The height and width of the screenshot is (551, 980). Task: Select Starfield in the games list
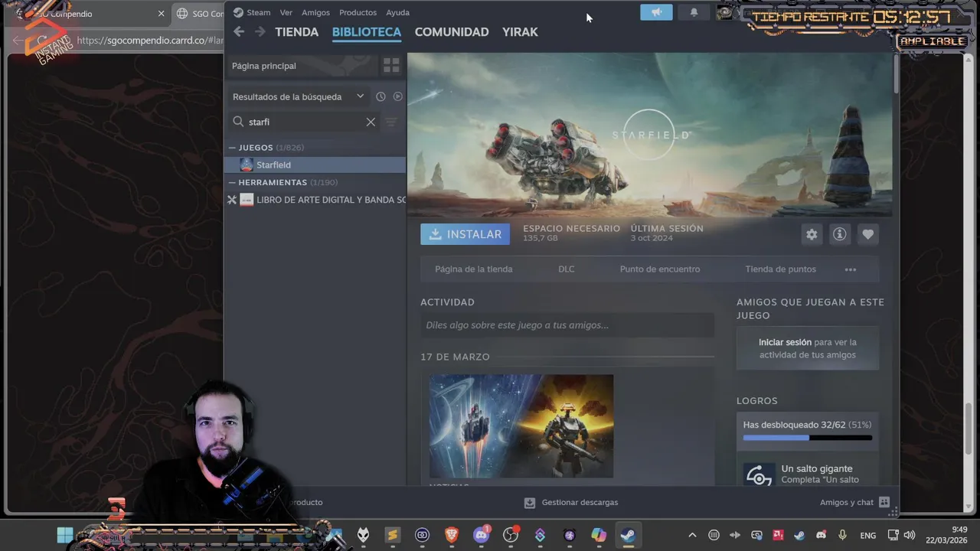(x=315, y=165)
